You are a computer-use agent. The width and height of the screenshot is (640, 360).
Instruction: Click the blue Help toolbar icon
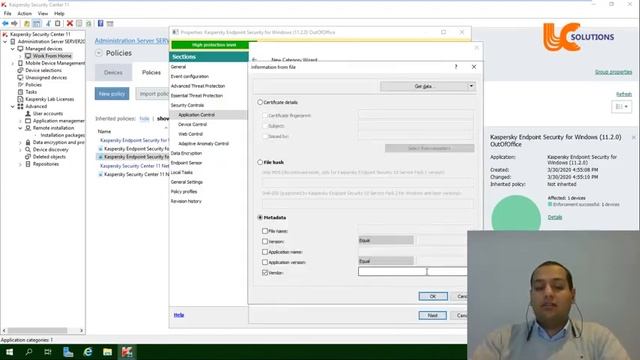point(100,24)
